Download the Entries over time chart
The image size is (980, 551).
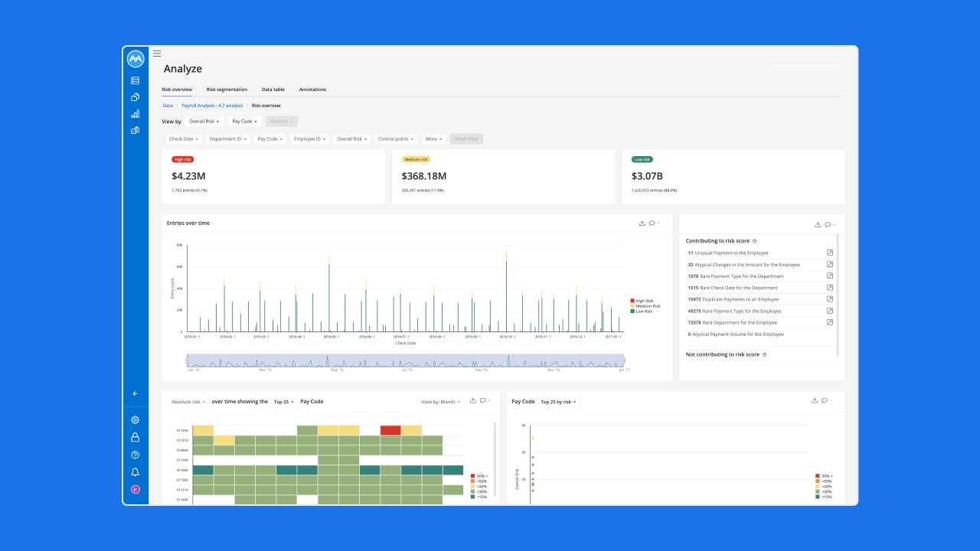point(642,223)
